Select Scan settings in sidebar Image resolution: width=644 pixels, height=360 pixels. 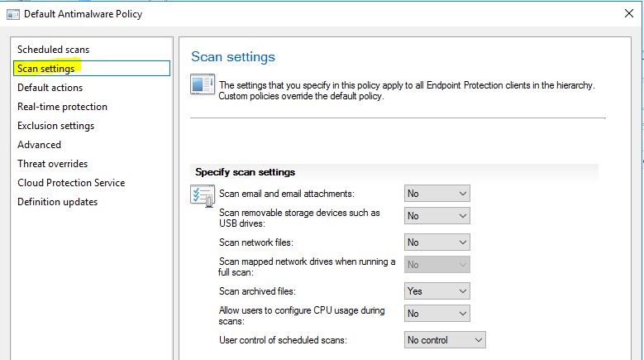(x=46, y=69)
